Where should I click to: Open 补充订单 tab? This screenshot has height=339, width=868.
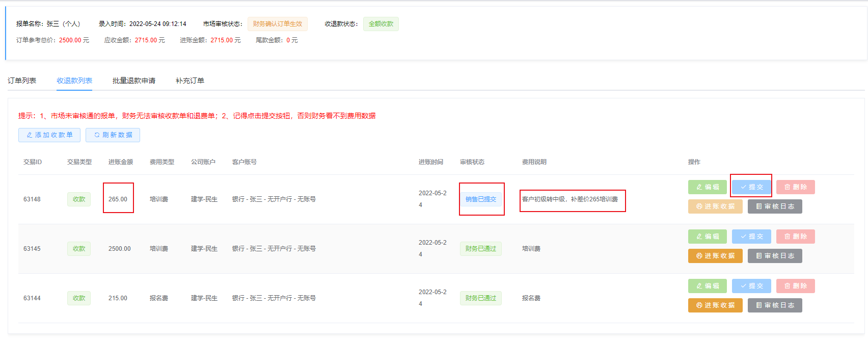190,81
